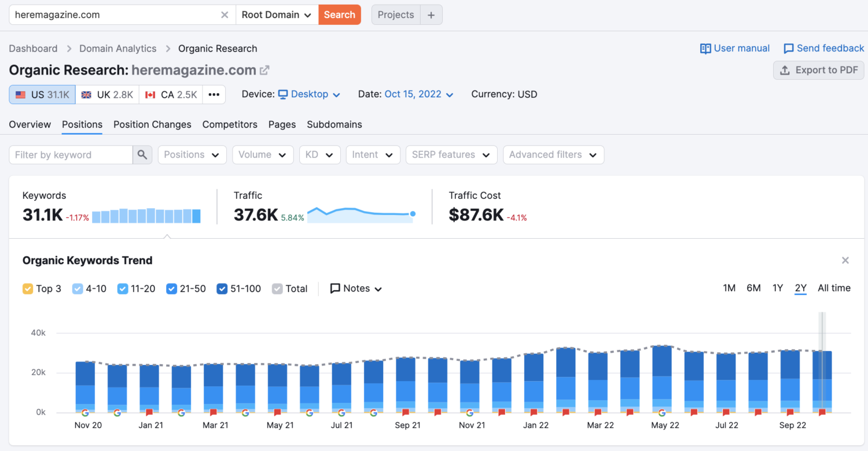Go to Domain Analytics breadcrumb
This screenshot has width=868, height=451.
pos(118,49)
